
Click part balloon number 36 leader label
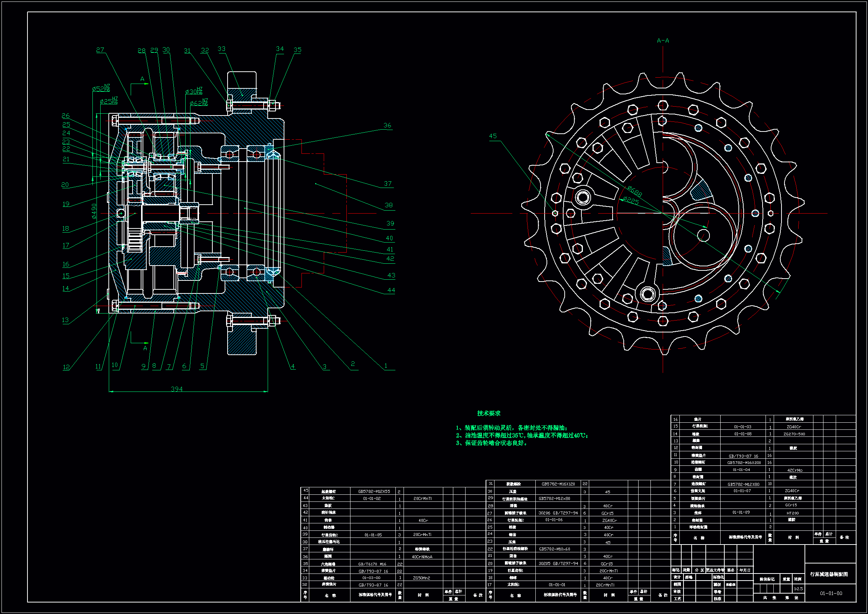click(387, 125)
